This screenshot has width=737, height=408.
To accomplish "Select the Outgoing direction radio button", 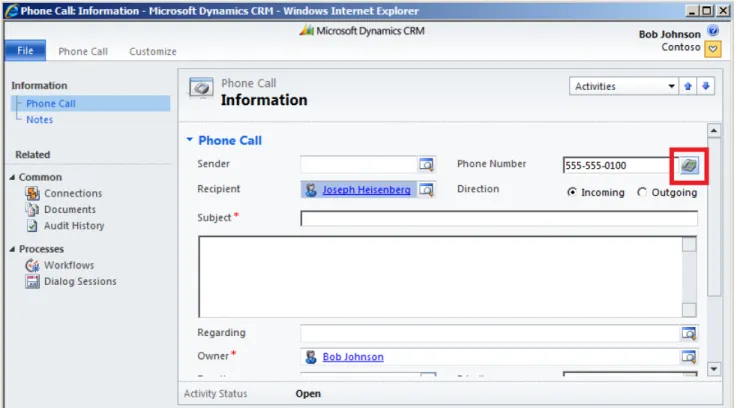I will (642, 192).
